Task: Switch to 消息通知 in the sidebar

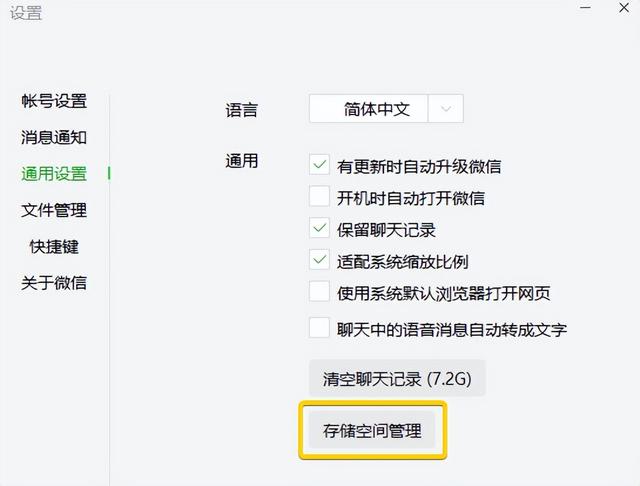Action: click(54, 137)
